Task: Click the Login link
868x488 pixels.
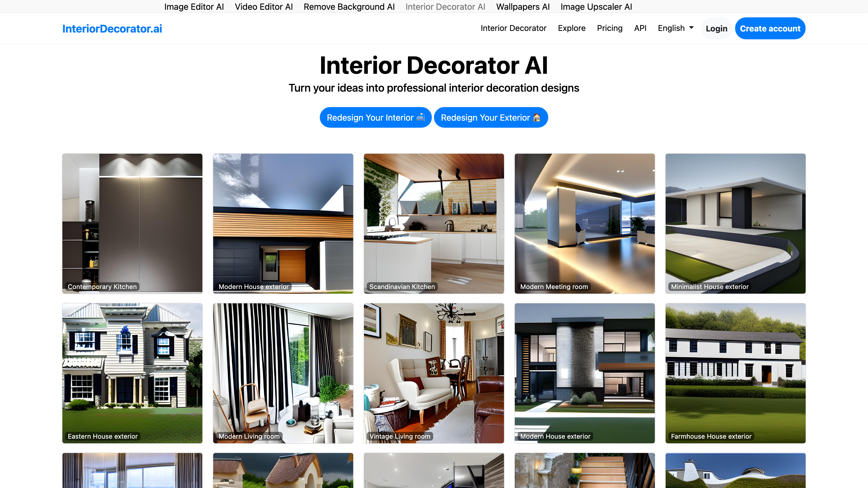Action: [x=716, y=28]
